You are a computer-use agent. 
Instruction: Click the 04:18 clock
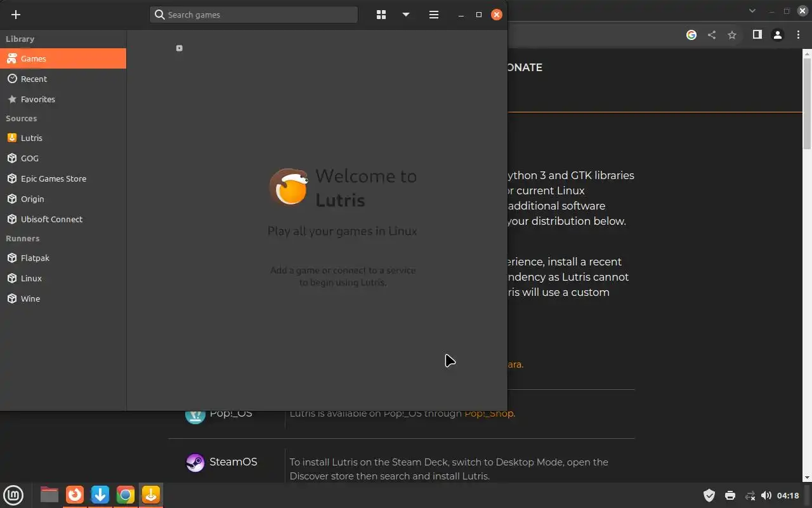pyautogui.click(x=788, y=495)
